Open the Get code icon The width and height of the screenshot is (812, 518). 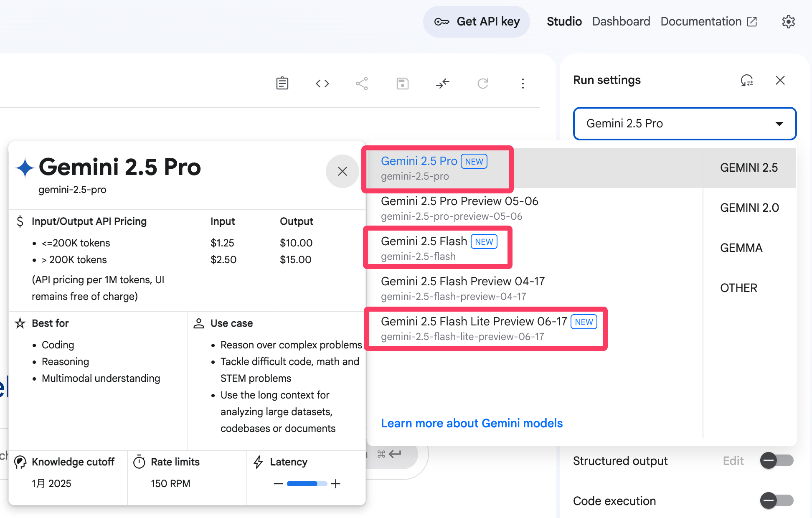[322, 84]
